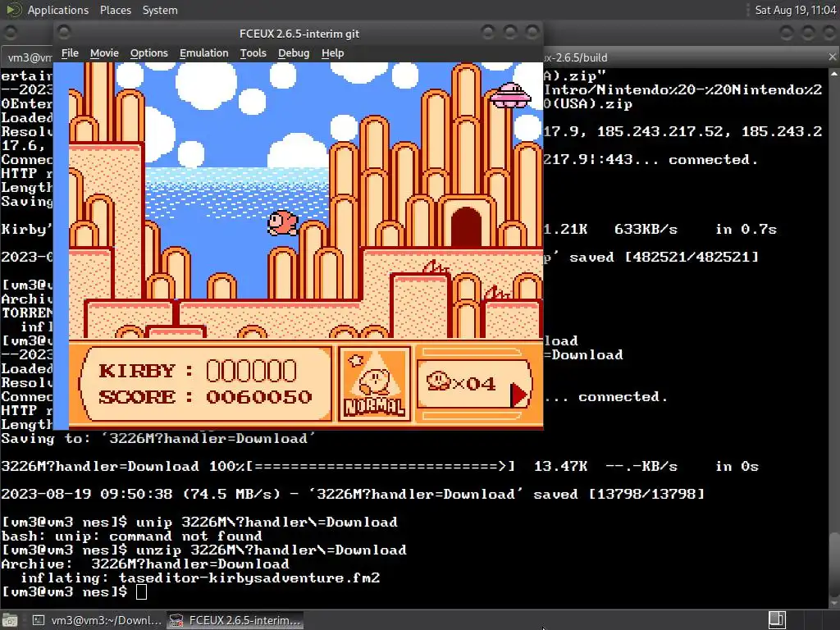Open the File menu in FCEUX
840x630 pixels.
[70, 53]
